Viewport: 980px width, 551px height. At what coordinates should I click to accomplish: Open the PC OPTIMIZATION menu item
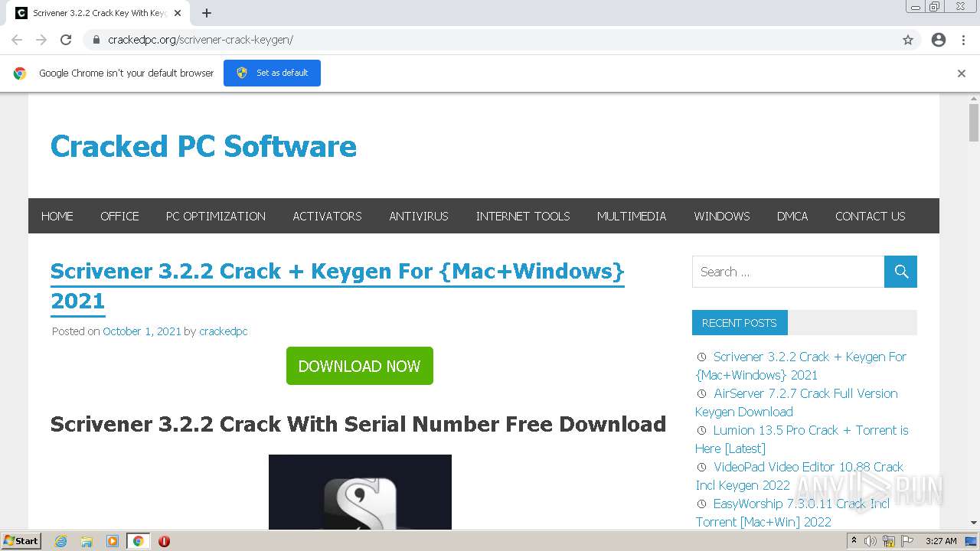point(216,216)
